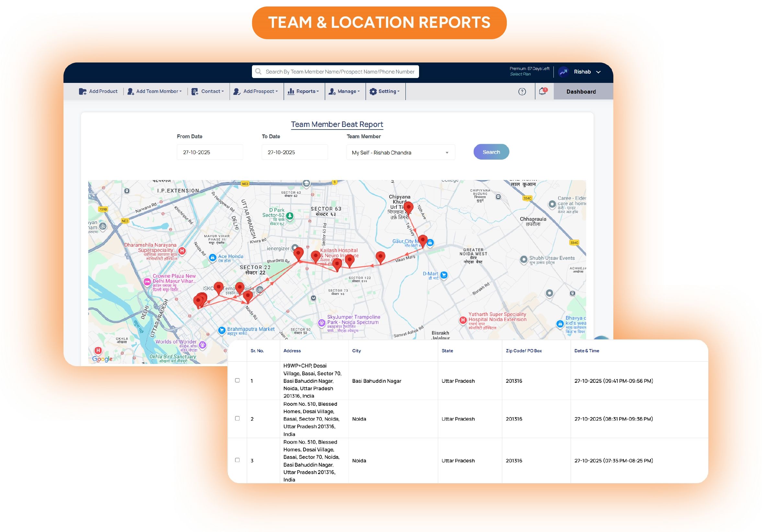Open the Reports menu

tap(304, 92)
